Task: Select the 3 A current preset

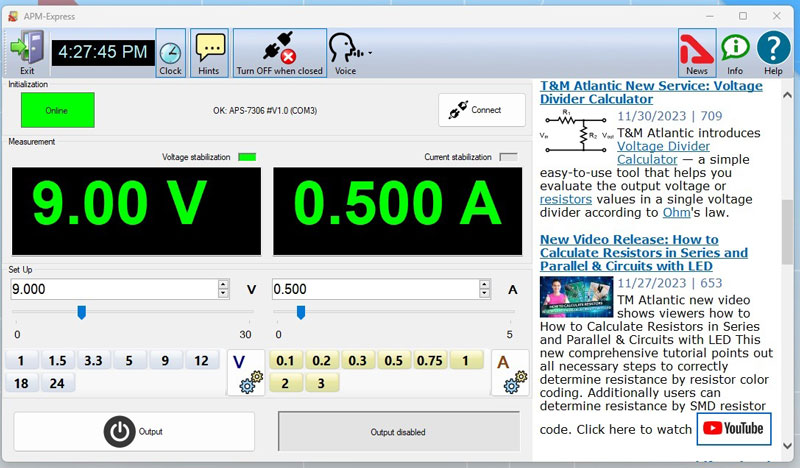Action: [x=321, y=383]
